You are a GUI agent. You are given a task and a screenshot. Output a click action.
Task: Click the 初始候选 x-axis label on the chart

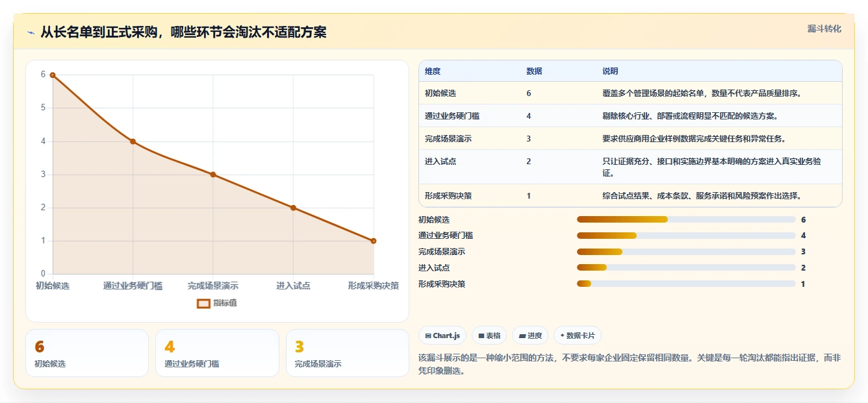click(53, 286)
